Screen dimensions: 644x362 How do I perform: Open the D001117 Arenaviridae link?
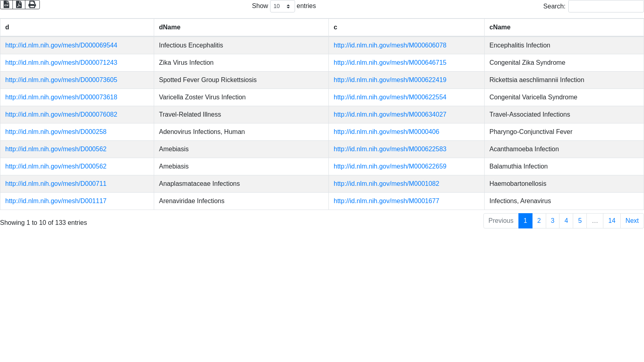point(56,201)
